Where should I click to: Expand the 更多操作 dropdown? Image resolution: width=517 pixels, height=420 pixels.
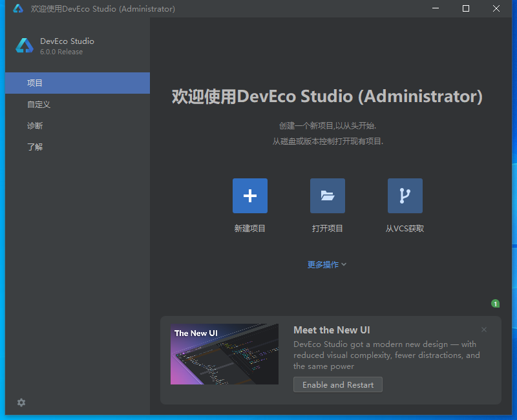[327, 264]
